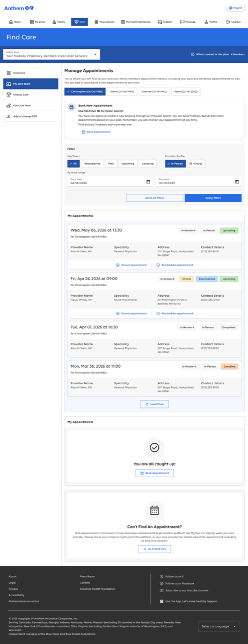
Task: Open the Careers footer link
Action: point(85,583)
